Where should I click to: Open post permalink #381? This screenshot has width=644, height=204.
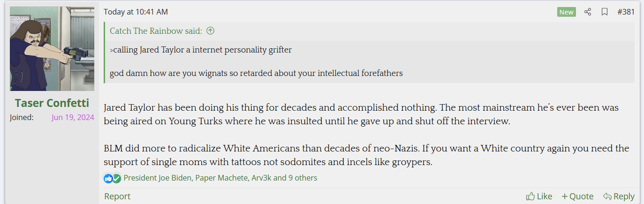pos(626,12)
